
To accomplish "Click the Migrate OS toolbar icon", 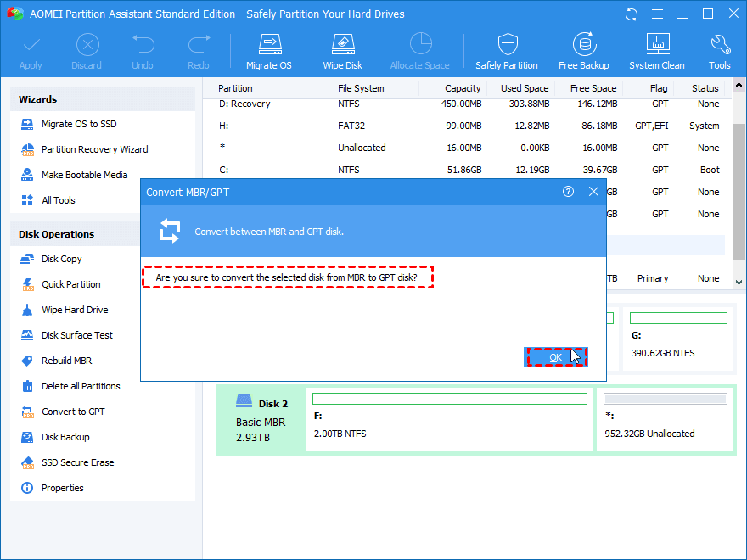I will tap(268, 51).
